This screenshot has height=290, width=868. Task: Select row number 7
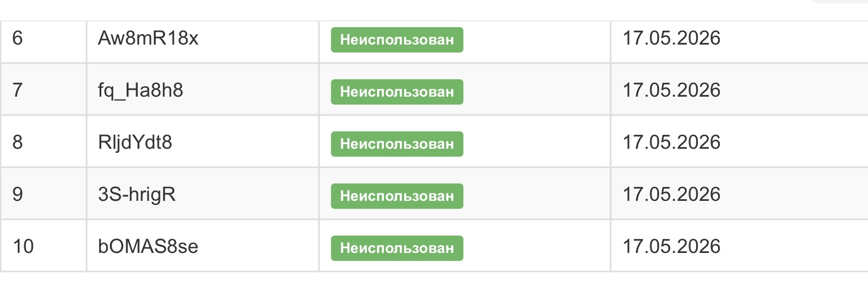click(17, 91)
